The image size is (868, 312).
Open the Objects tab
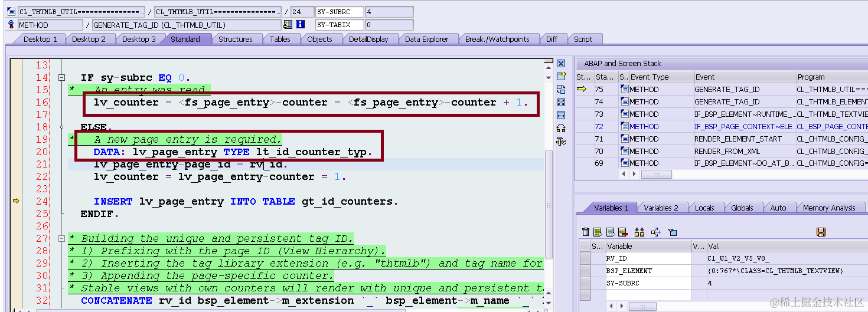click(x=319, y=39)
